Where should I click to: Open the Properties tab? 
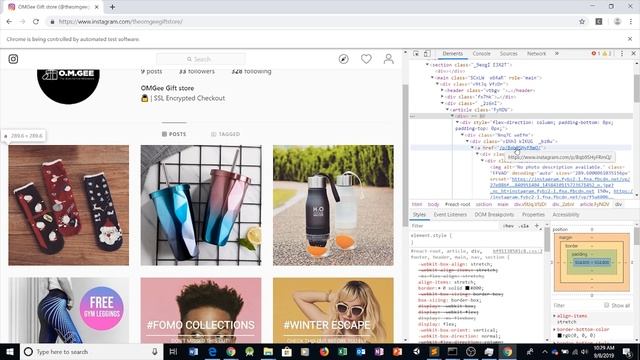point(533,215)
